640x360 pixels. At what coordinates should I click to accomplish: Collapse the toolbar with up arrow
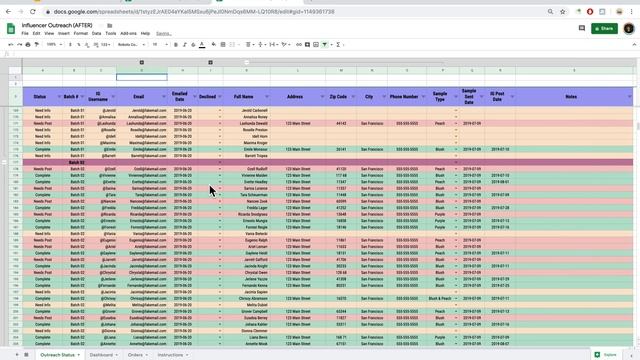[x=634, y=44]
